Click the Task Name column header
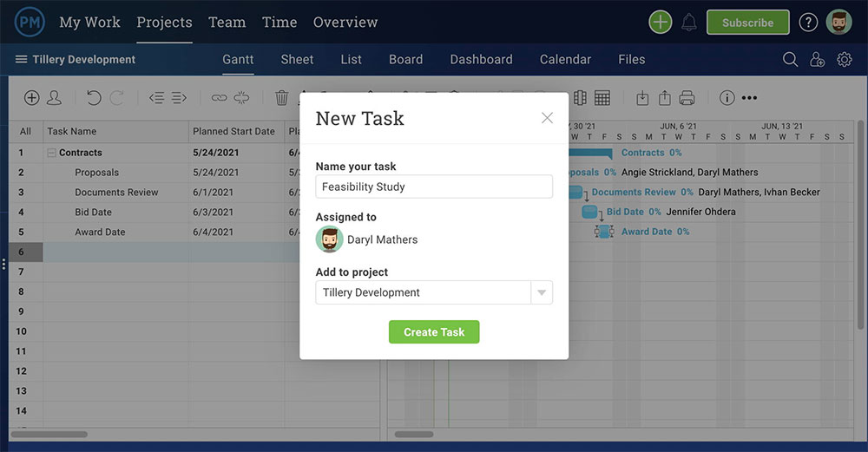 [x=115, y=131]
